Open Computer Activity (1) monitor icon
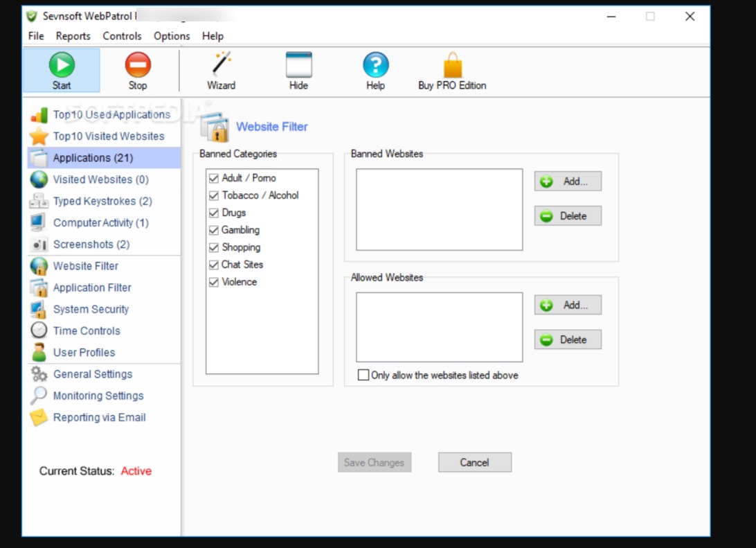 [39, 223]
